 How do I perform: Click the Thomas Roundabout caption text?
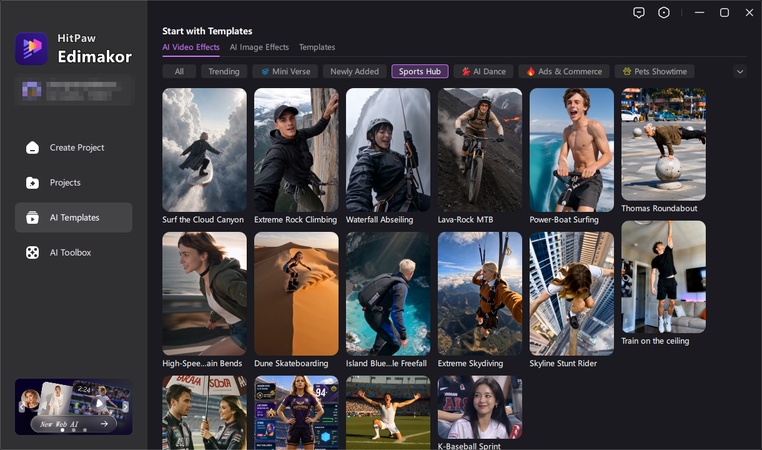click(x=659, y=208)
